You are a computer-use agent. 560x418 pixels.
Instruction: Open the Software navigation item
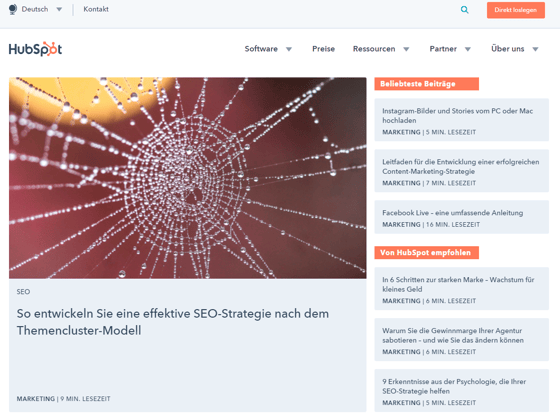pyautogui.click(x=261, y=49)
